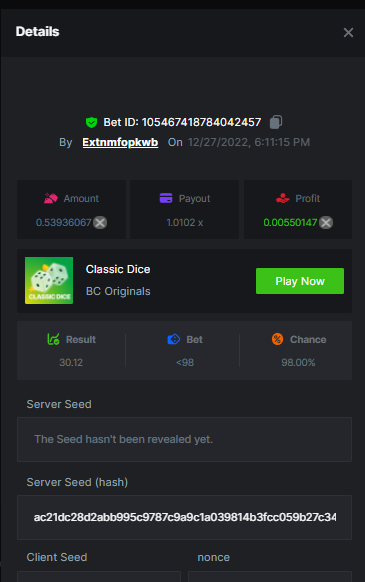Click the blue Bet dice icon
The width and height of the screenshot is (365, 582).
(174, 339)
